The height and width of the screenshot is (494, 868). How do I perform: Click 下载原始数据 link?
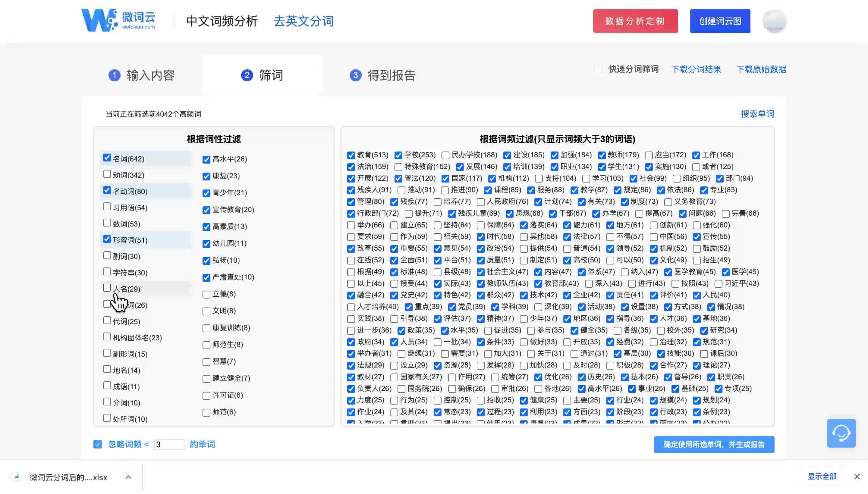761,69
